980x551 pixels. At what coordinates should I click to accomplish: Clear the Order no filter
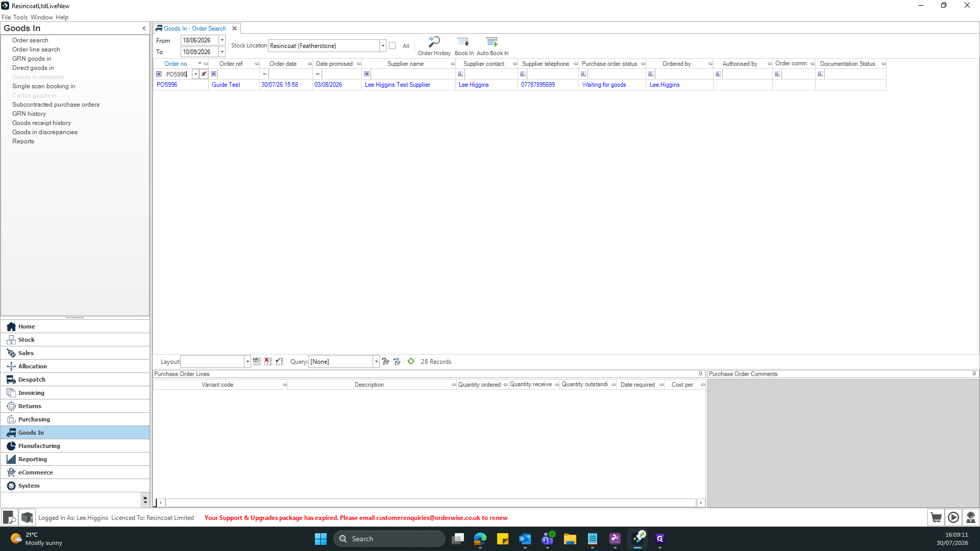(204, 74)
